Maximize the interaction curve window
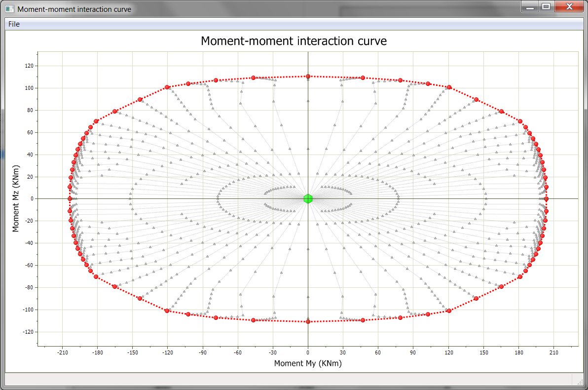 (x=546, y=7)
